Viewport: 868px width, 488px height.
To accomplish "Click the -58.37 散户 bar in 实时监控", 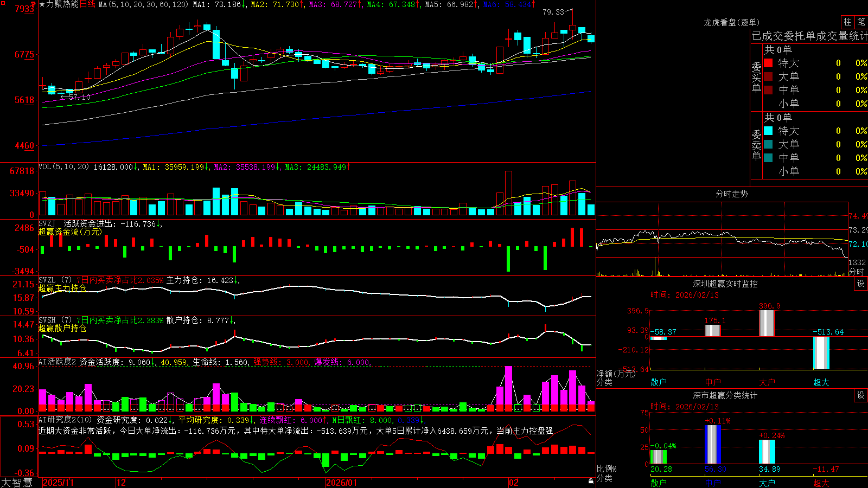I will [659, 338].
